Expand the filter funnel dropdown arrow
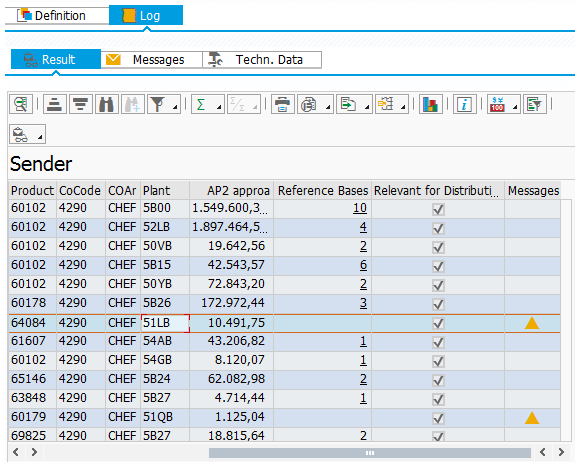The height and width of the screenshot is (472, 576). coord(175,107)
